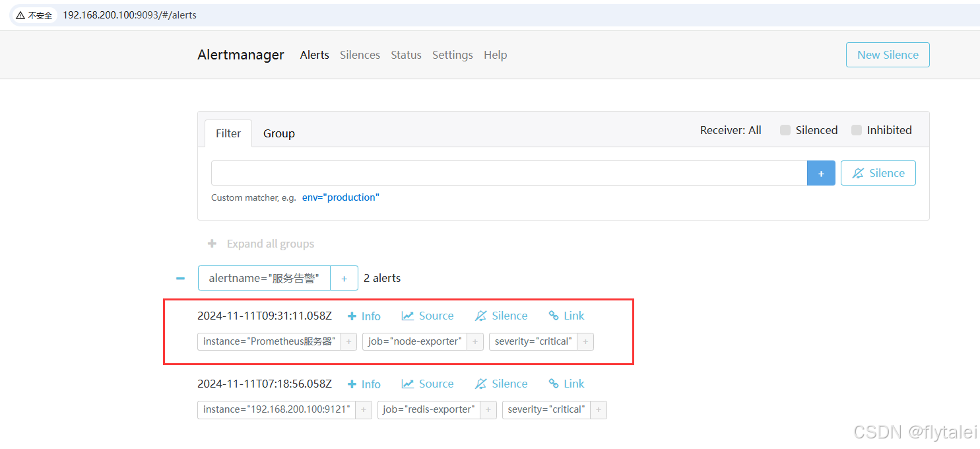Image resolution: width=980 pixels, height=449 pixels.
Task: Add instance="Prometheus服务器" to filter via plus
Action: [348, 341]
